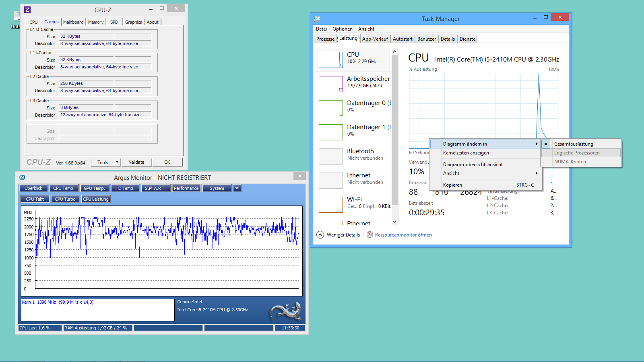The image size is (644, 362).
Task: Click the L3 Cache size field 3 MBytes
Action: tap(87, 107)
